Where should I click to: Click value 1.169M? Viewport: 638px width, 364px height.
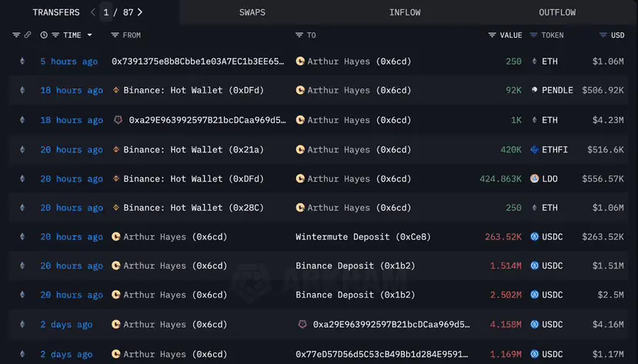tap(506, 354)
